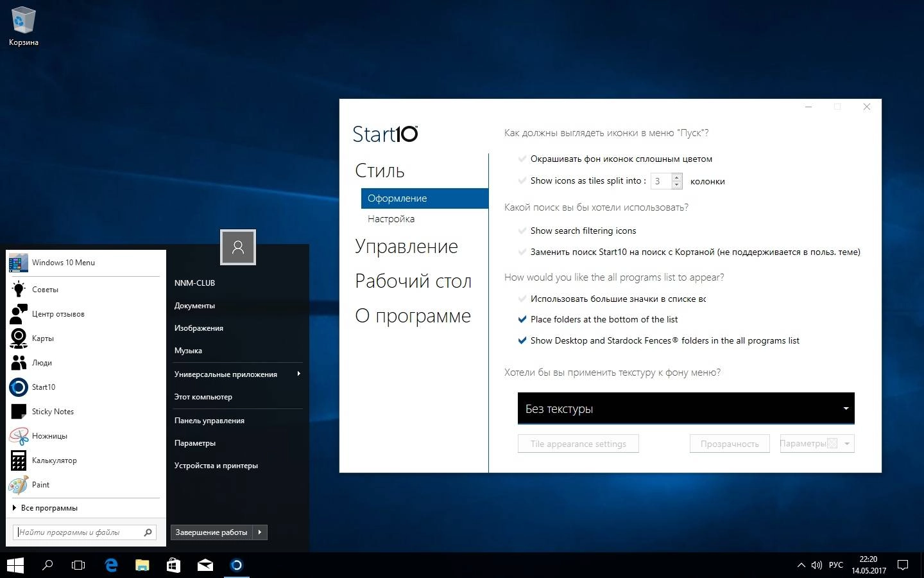Open shutdown options arrow next to Завершение работы
This screenshot has height=578, width=924.
coord(260,532)
